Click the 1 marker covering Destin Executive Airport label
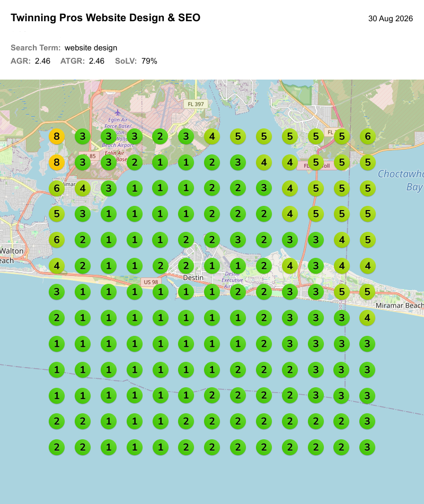The width and height of the screenshot is (424, 504). [x=237, y=266]
